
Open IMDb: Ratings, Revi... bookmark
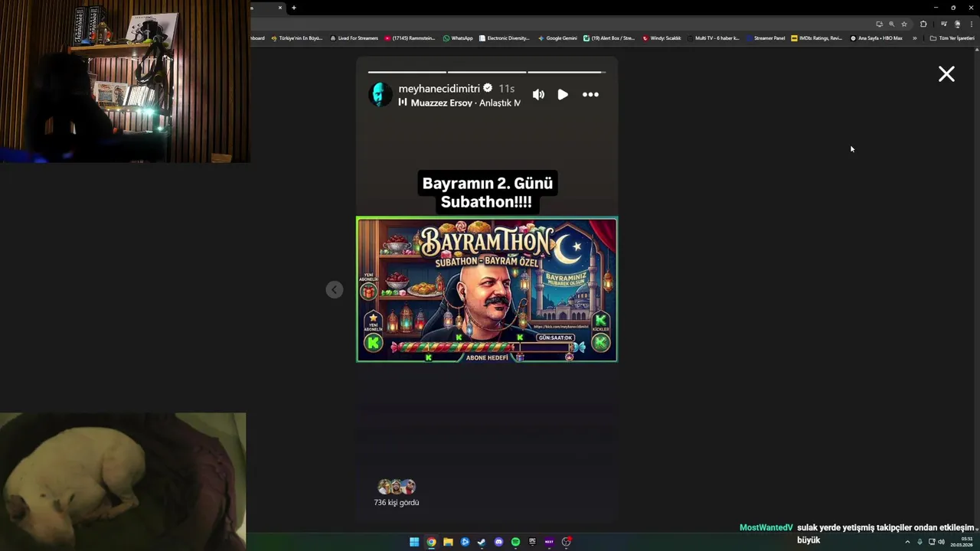(x=817, y=37)
